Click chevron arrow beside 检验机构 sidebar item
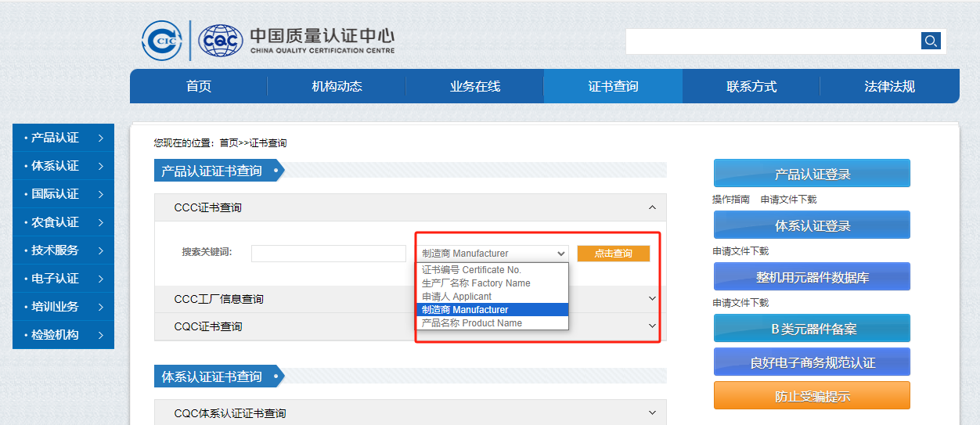The width and height of the screenshot is (980, 425). click(101, 335)
